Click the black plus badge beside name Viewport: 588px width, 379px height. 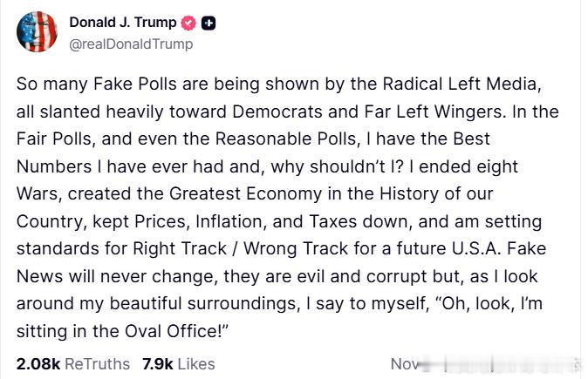pyautogui.click(x=209, y=24)
